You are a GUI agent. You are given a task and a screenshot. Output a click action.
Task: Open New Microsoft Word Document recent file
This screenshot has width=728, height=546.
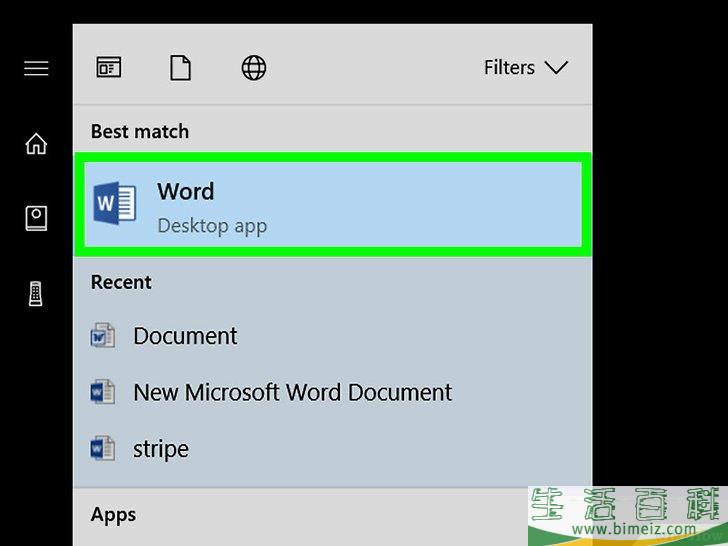pyautogui.click(x=333, y=392)
